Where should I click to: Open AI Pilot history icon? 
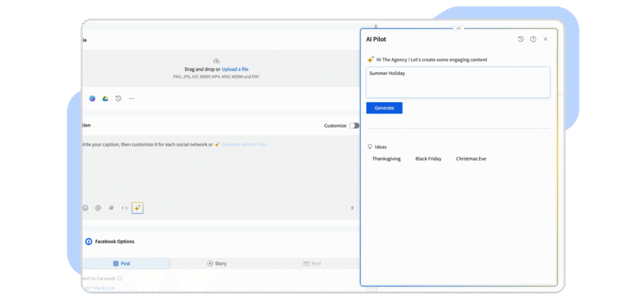coord(521,39)
